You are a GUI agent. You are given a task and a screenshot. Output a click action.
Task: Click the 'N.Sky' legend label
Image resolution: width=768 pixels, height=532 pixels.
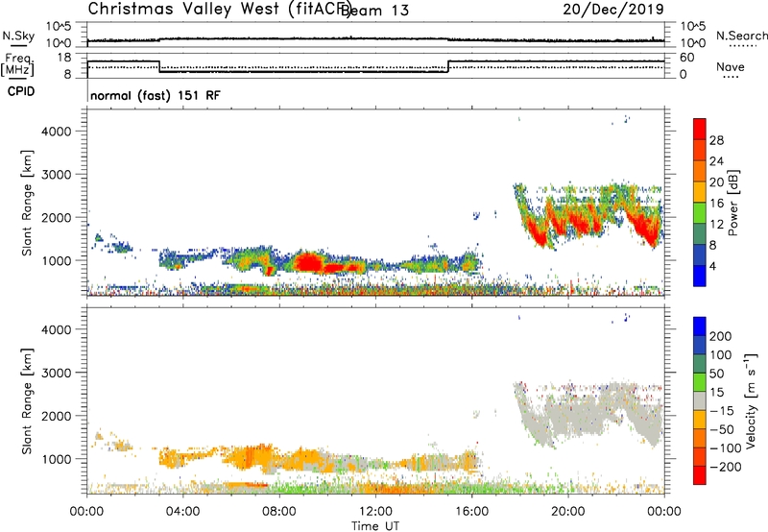(18, 36)
